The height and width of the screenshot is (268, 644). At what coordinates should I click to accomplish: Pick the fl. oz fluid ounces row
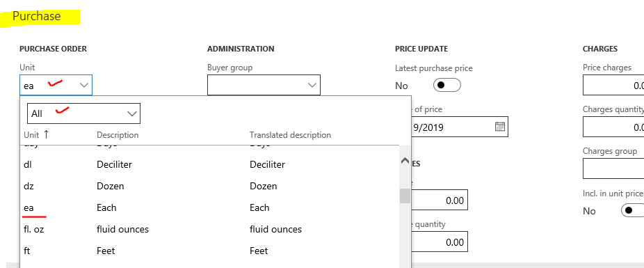coord(209,229)
